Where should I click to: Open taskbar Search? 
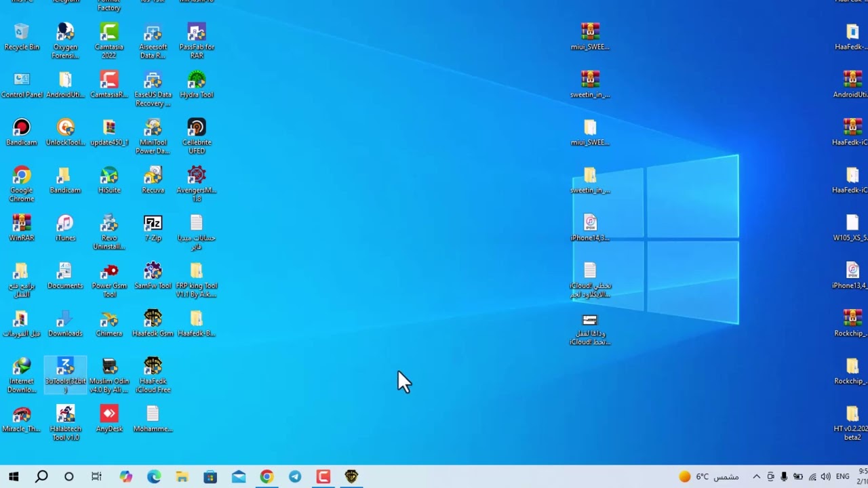click(x=41, y=476)
